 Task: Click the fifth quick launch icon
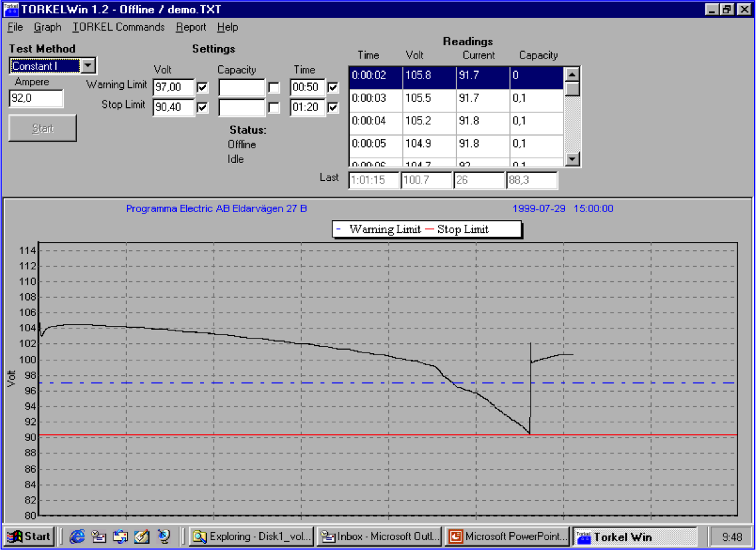click(x=164, y=537)
